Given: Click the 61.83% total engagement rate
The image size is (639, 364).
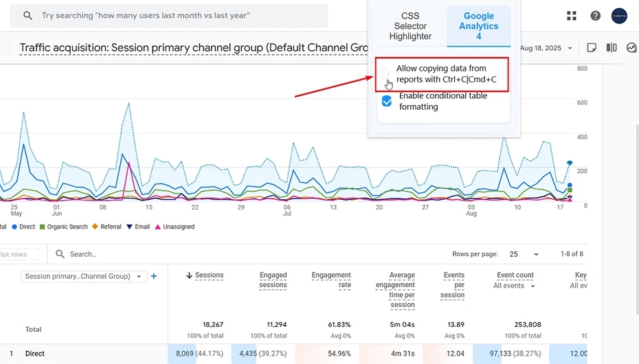Looking at the screenshot, I should coord(339,324).
